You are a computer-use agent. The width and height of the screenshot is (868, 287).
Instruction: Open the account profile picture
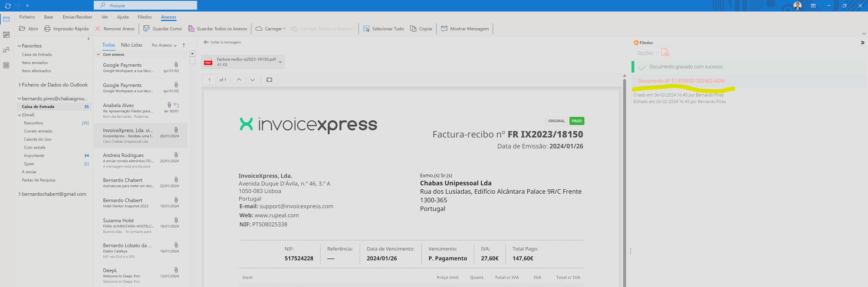click(x=797, y=6)
